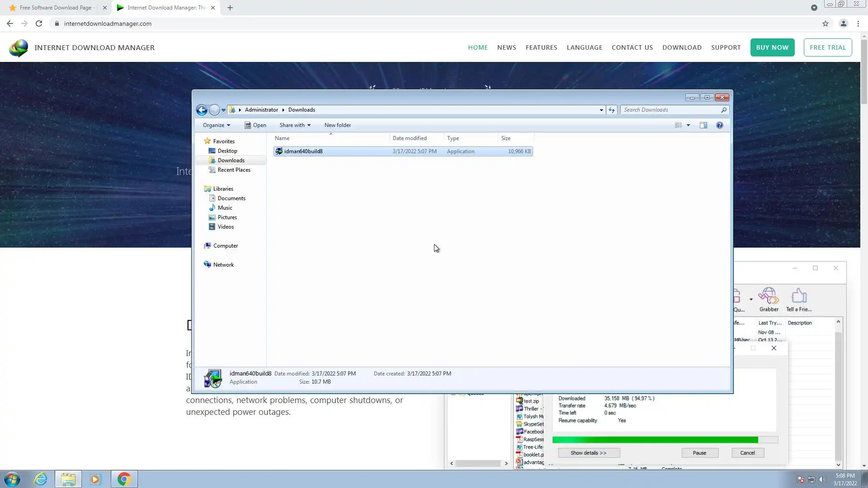Open Explorer help icon

(x=719, y=125)
